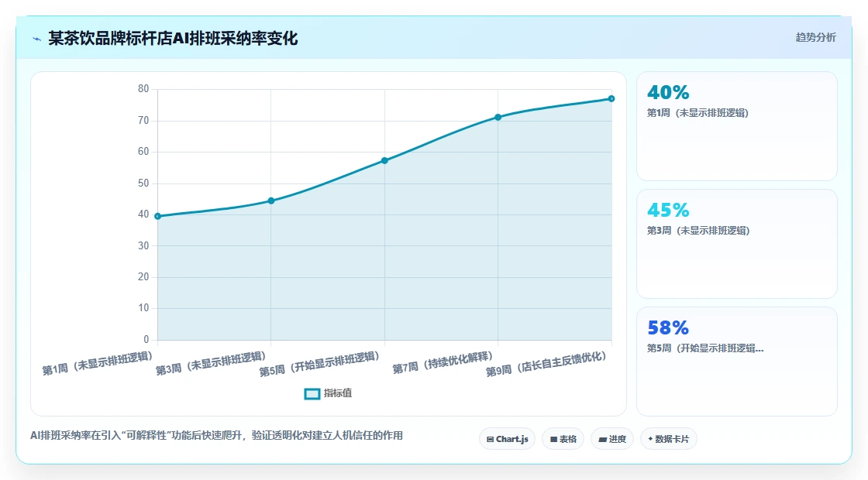
Task: Click the 进度 tag icon
Action: [x=603, y=439]
